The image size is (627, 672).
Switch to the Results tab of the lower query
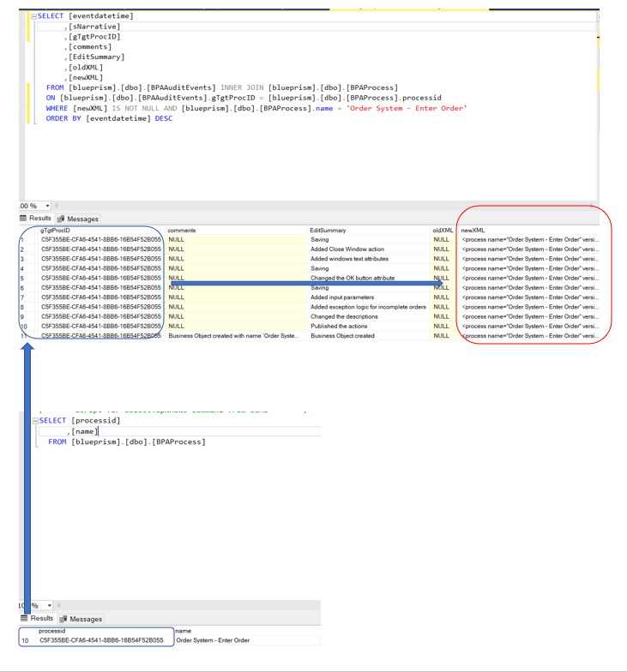[38, 618]
